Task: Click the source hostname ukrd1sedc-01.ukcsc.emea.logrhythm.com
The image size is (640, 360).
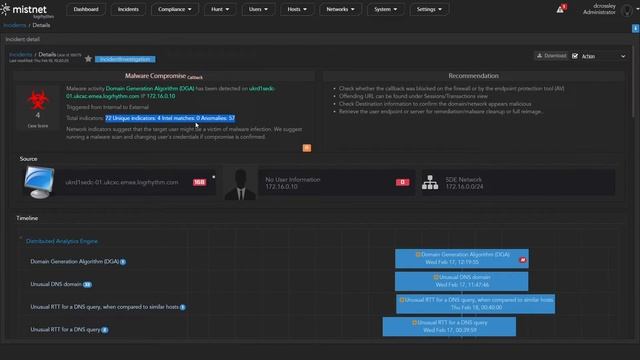Action: (122, 182)
